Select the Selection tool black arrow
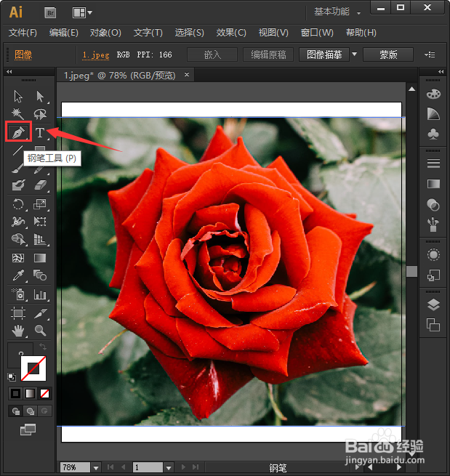This screenshot has height=476, width=450. coord(18,97)
